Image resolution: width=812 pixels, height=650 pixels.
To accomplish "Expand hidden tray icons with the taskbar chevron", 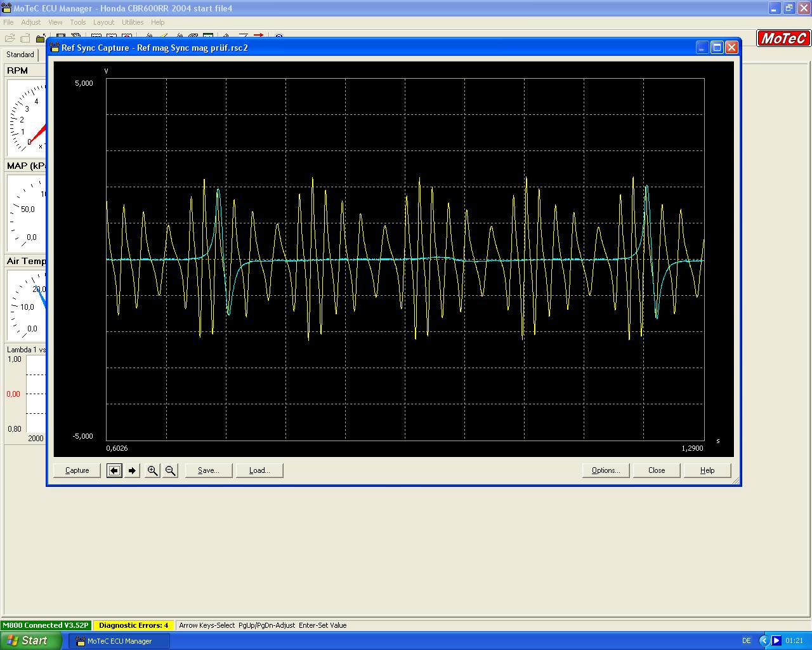I will 764,640.
